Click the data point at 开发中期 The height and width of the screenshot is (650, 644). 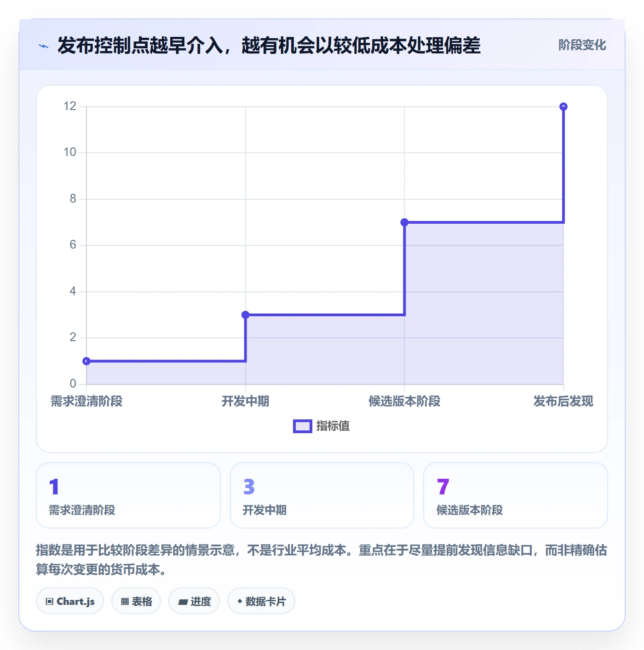(246, 315)
